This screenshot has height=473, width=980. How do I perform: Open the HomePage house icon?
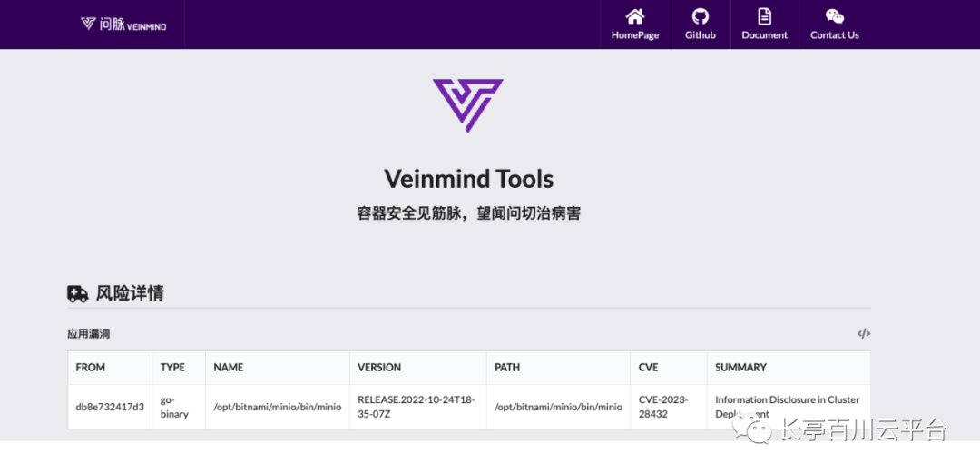tap(635, 16)
